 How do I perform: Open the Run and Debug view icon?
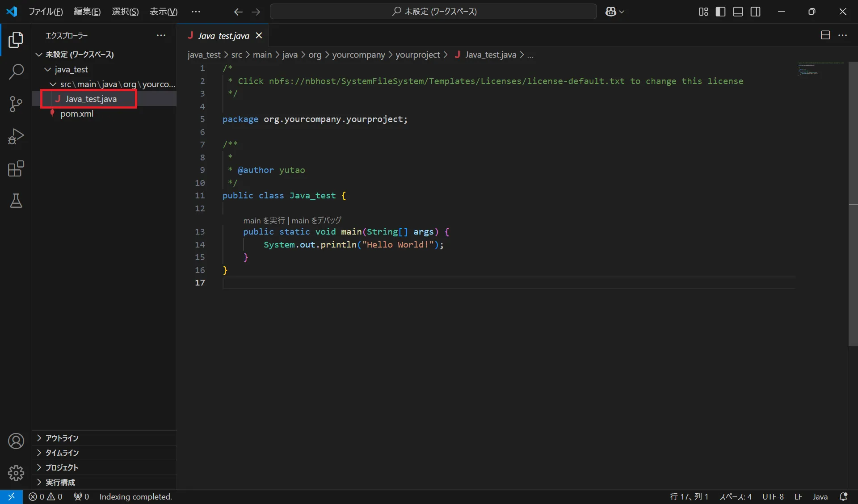tap(16, 136)
